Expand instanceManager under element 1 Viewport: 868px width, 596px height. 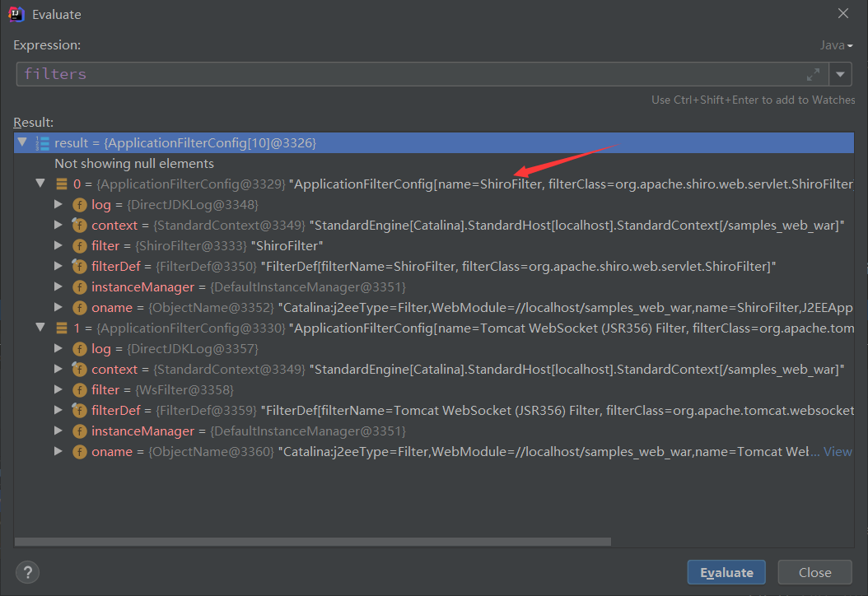pos(58,430)
